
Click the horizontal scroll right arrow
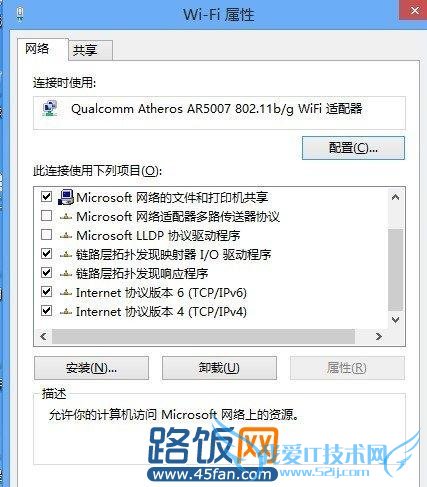[379, 337]
